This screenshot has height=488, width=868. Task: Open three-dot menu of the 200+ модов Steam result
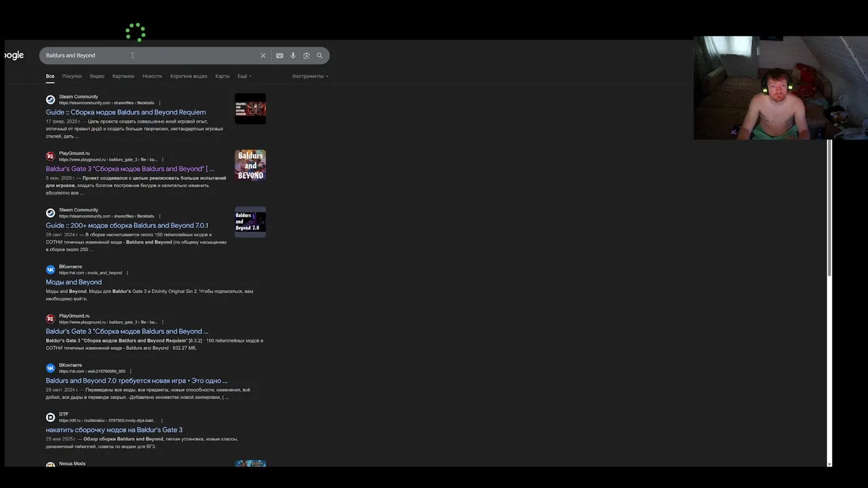159,216
